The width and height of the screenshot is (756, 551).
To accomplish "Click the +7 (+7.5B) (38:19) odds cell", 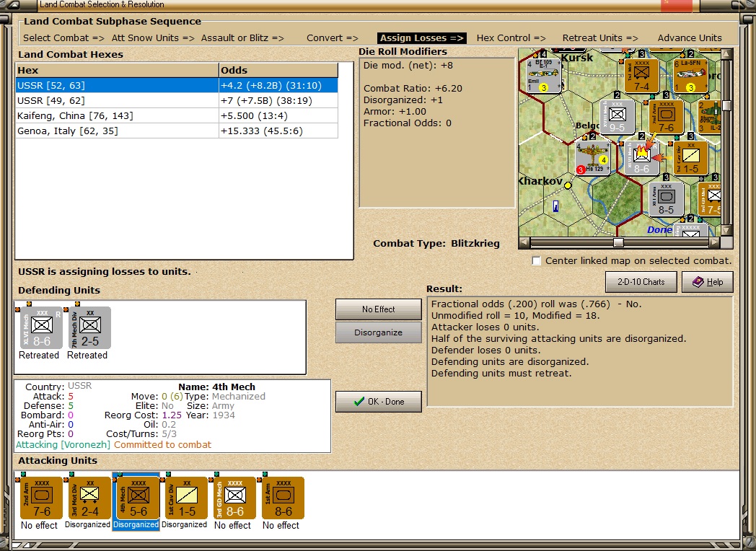I will 278,101.
